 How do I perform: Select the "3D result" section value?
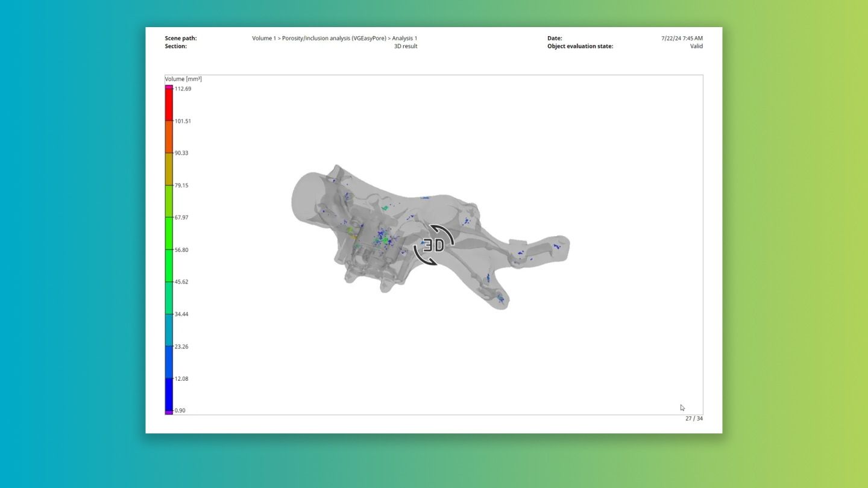pos(406,46)
